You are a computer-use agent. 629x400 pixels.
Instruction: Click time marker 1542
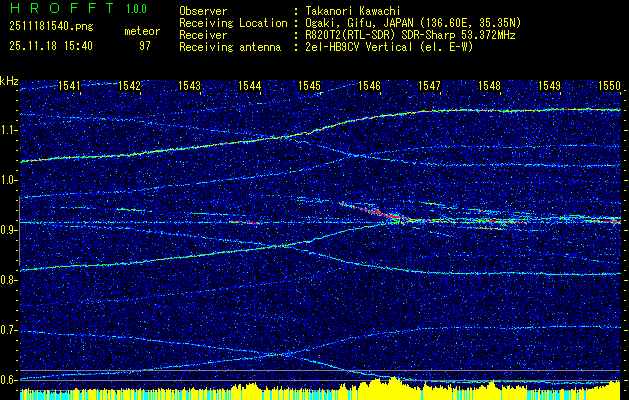(x=129, y=85)
